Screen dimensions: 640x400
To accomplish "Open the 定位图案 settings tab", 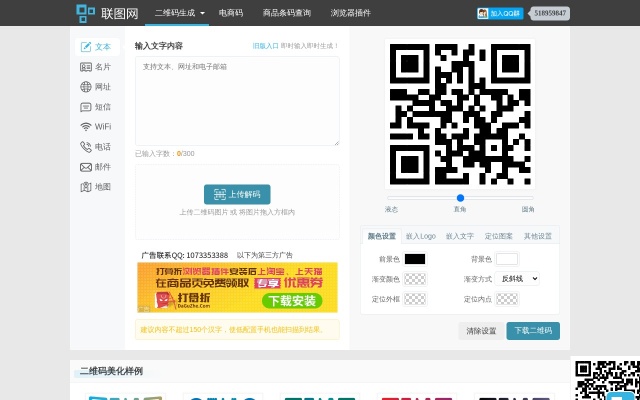I will (499, 236).
